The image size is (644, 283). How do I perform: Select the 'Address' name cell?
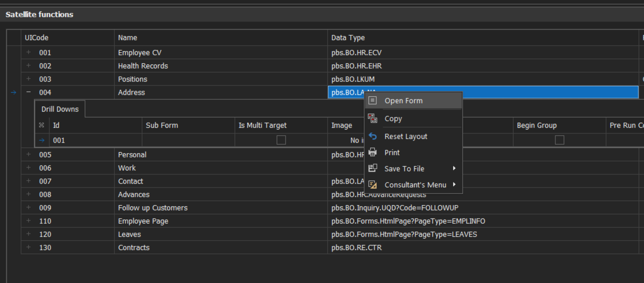221,92
